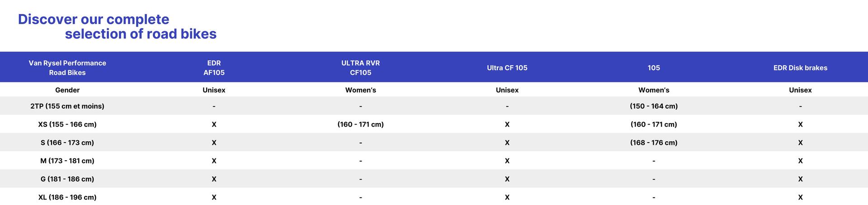The width and height of the screenshot is (868, 205).
Task: Select the EDR Disk brakes header
Action: point(800,68)
